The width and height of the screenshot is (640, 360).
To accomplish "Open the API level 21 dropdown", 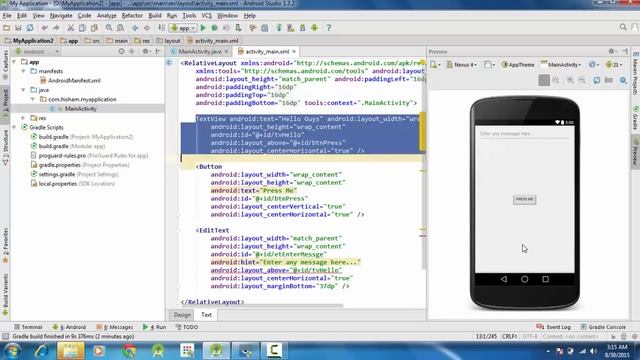I will pos(614,64).
